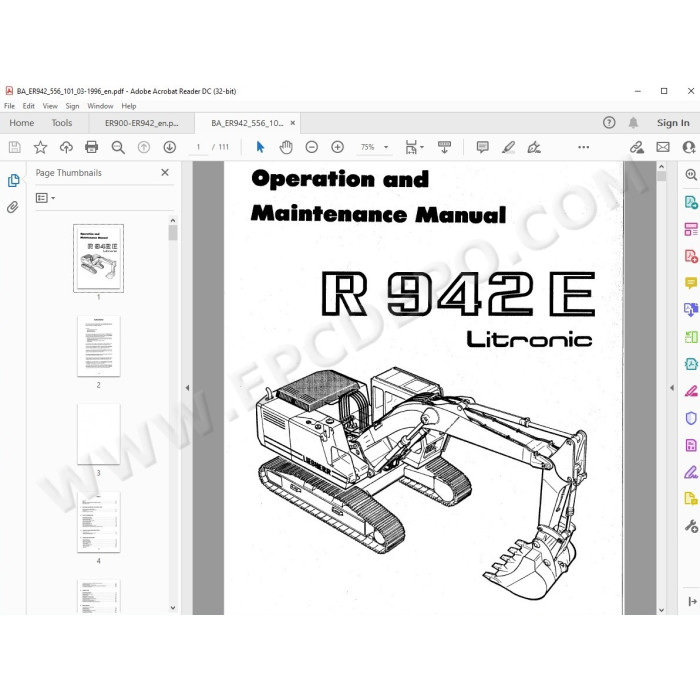Open Help question mark icon
The height and width of the screenshot is (700, 700).
(609, 122)
